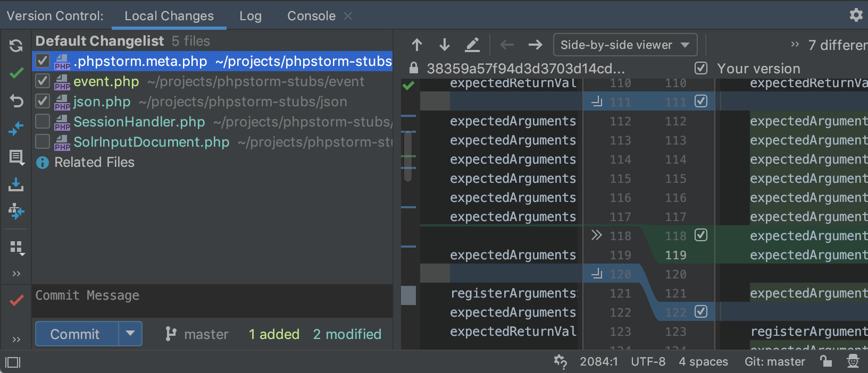This screenshot has width=868, height=373.
Task: Click the back left arrow in diff toolbar
Action: [x=507, y=45]
